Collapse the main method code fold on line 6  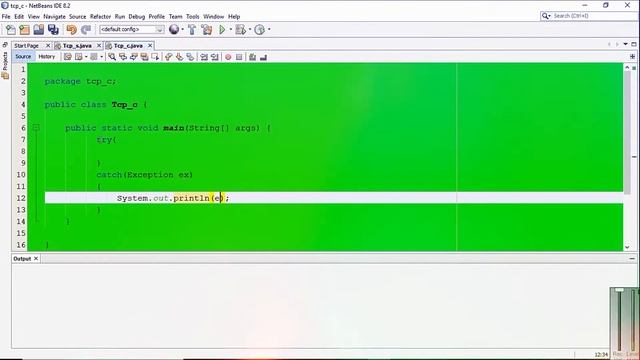(x=36, y=128)
